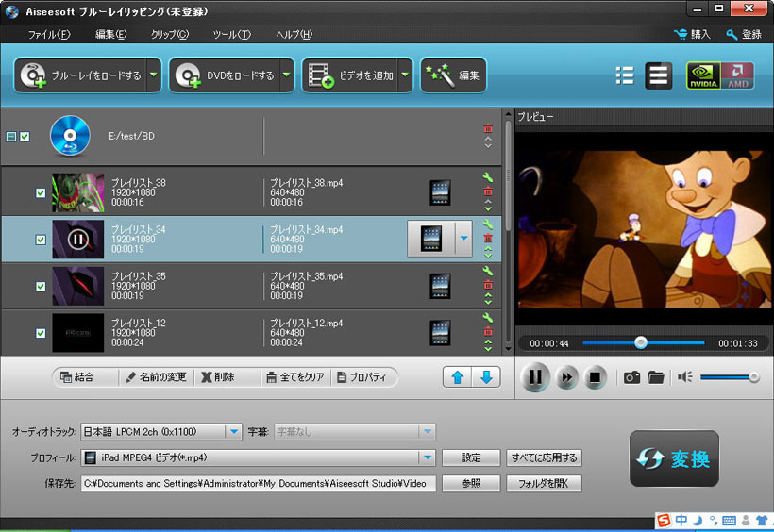Viewport: 774px width, 532px height.
Task: Click the プレイリスト_38 video thumbnail
Action: 78,192
